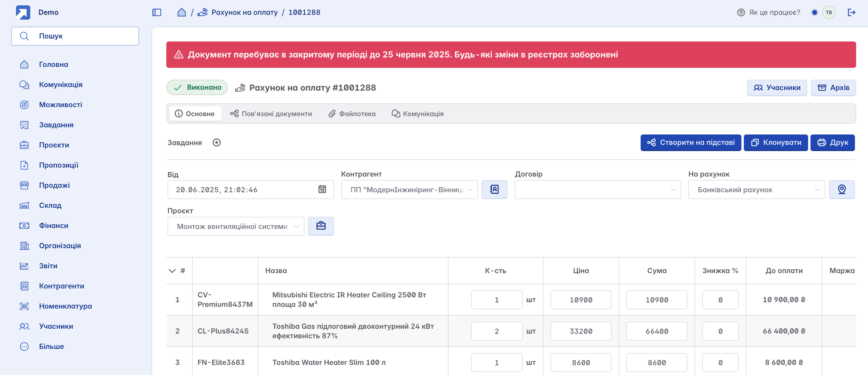Click the home breadcrumb icon
Viewport: 868px width, 375px height.
182,12
